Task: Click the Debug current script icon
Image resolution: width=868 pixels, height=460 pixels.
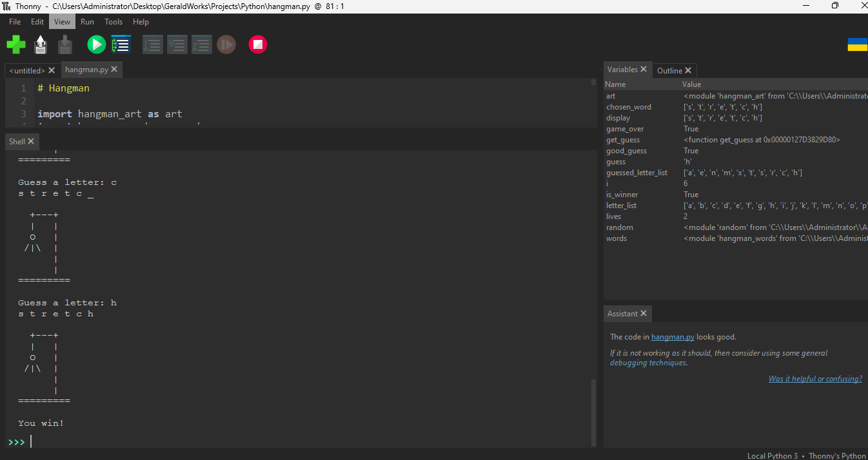Action: point(121,44)
